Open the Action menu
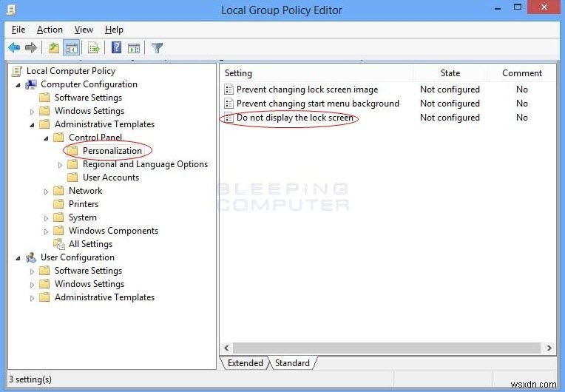The image size is (565, 392). [50, 30]
